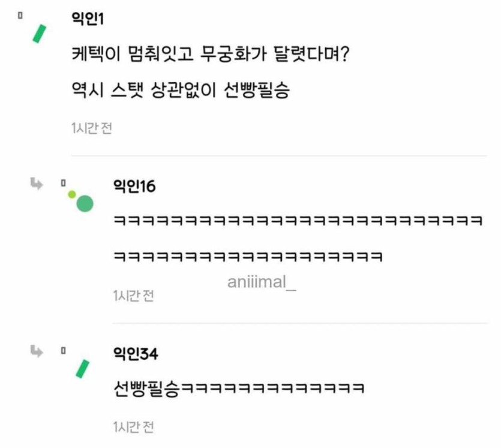
Task: Click the first ㅋㅋㅋ line of 익인16's reply
Action: tap(298, 220)
